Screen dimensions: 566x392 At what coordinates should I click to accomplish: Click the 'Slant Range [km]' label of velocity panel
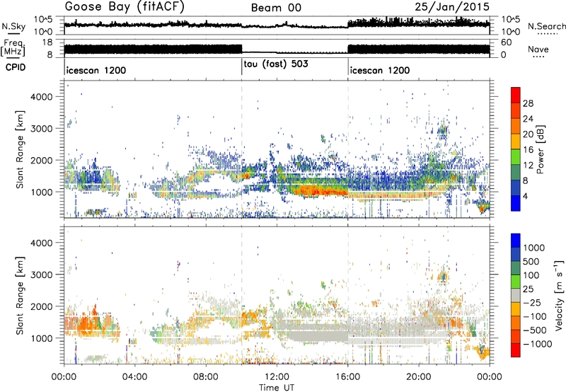pyautogui.click(x=20, y=295)
